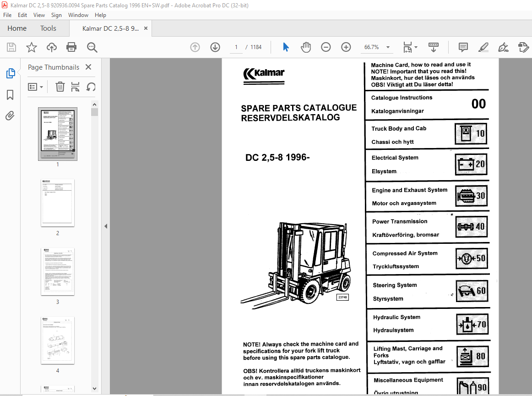Click the thumbnail pane page layout icon
532x396 pixels.
tap(75, 87)
